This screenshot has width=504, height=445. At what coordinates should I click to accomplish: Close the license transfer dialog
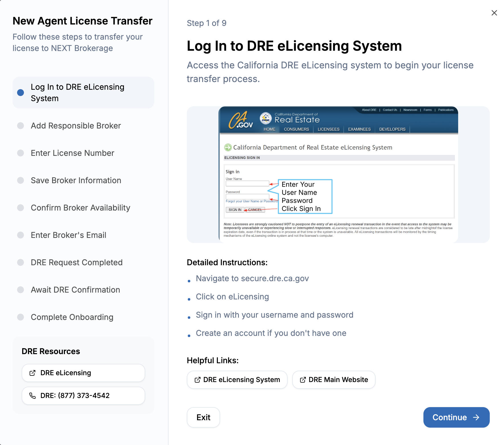coord(494,13)
